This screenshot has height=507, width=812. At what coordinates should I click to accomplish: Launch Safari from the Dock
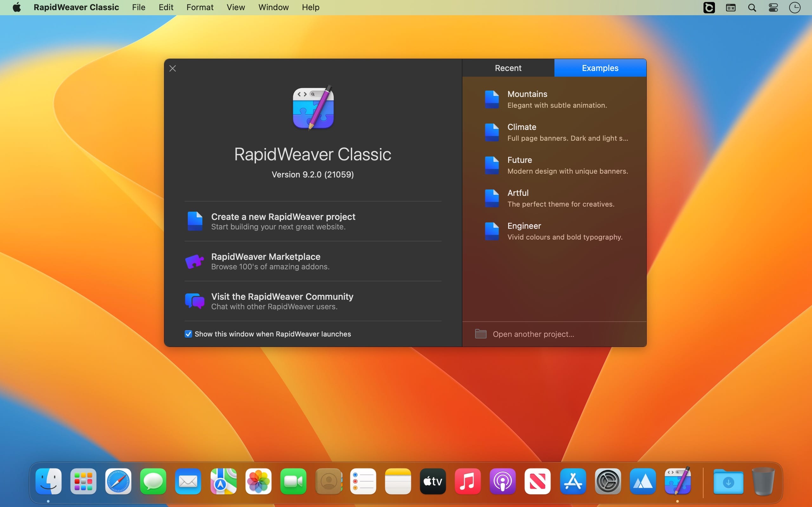tap(118, 481)
